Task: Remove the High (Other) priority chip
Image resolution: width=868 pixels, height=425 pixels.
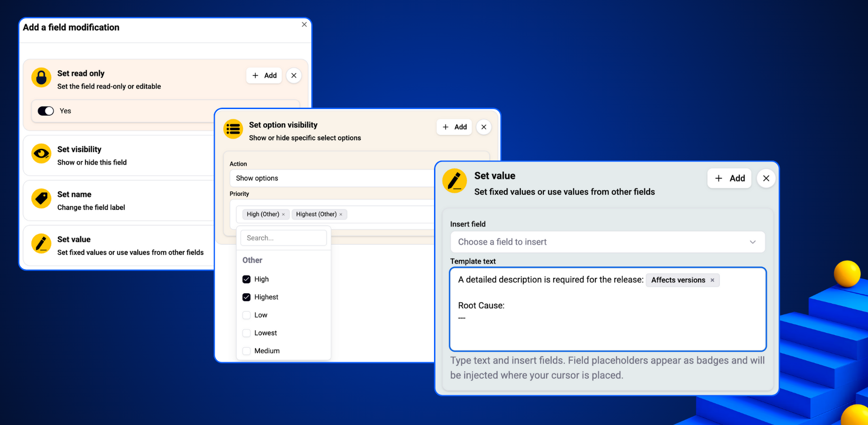Action: [x=284, y=214]
